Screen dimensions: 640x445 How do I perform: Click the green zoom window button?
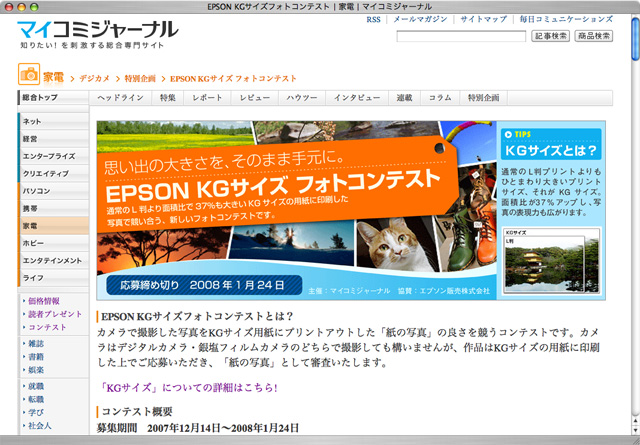pyautogui.click(x=34, y=7)
